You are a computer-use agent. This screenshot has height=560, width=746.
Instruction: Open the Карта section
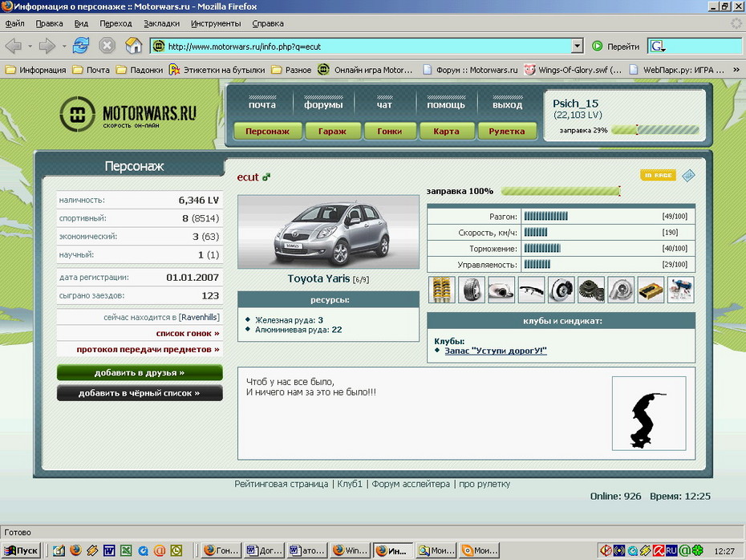446,131
